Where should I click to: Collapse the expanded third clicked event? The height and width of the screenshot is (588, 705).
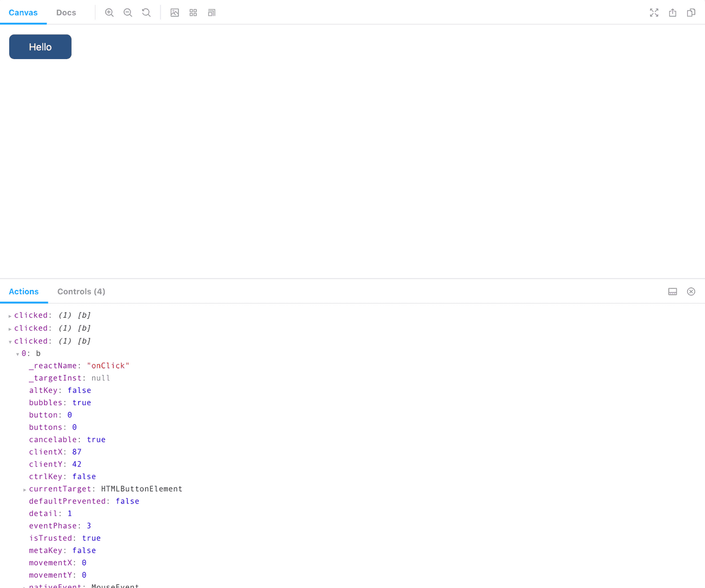pyautogui.click(x=9, y=341)
